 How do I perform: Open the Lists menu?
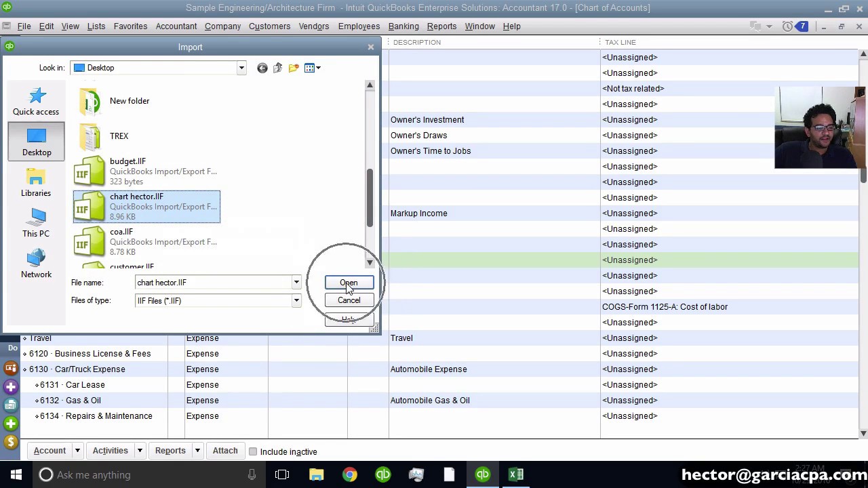tap(96, 26)
